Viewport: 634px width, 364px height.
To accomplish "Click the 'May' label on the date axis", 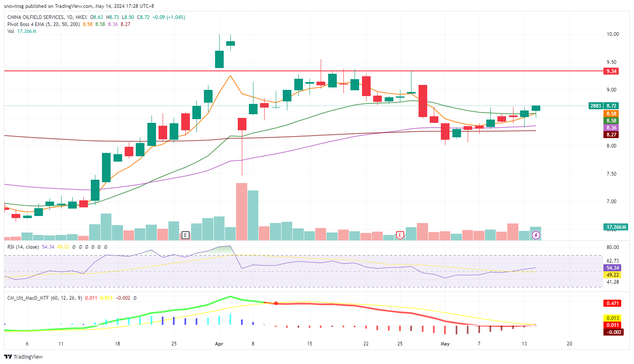I will [445, 344].
